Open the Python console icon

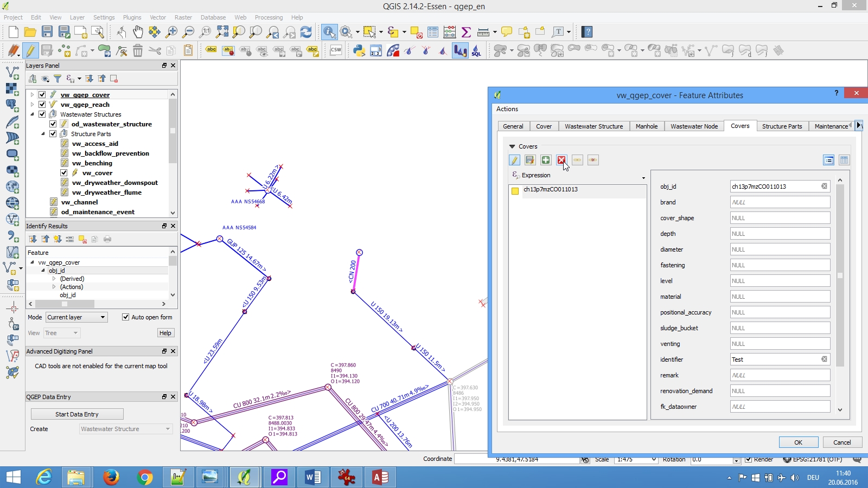[x=359, y=51]
